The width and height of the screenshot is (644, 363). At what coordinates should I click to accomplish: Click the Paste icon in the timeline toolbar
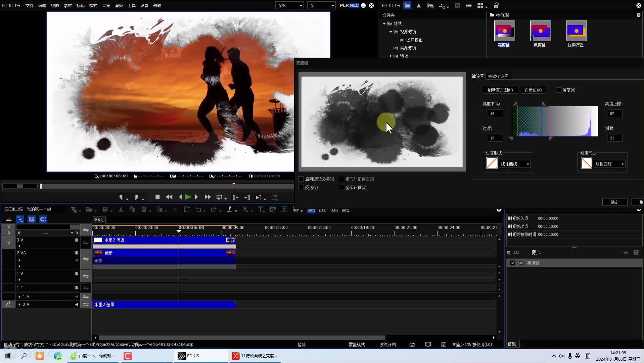144,209
